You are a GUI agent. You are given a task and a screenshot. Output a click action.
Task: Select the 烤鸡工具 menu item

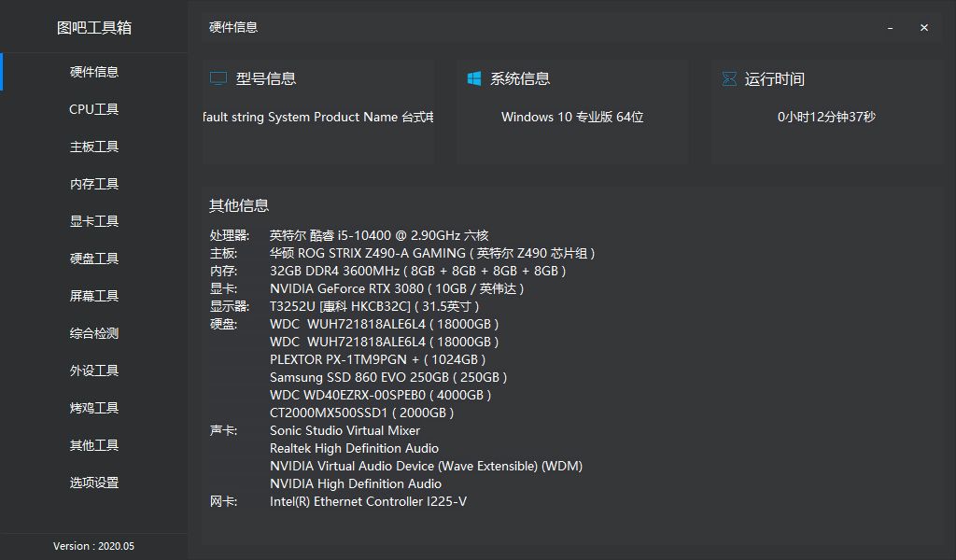(x=94, y=408)
